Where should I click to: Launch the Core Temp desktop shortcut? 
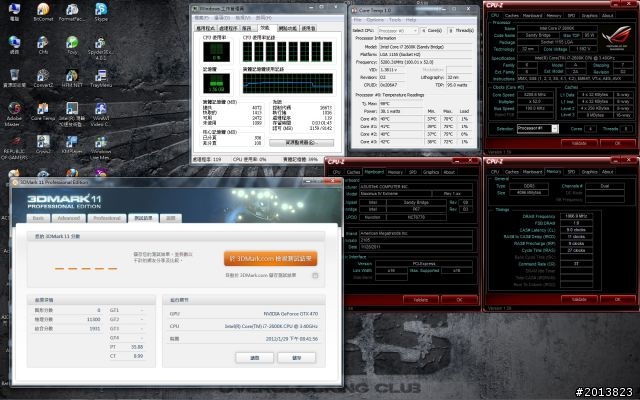(x=43, y=111)
